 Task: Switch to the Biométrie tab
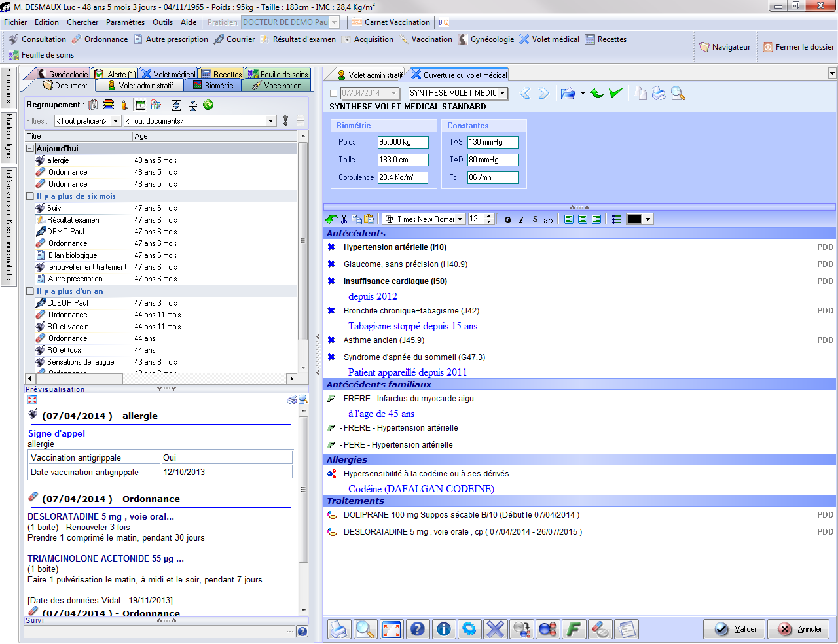coord(213,86)
